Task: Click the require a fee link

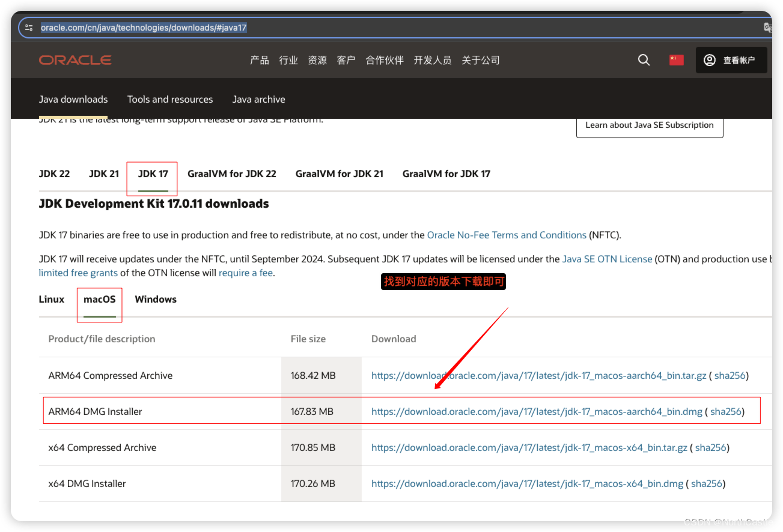Action: (246, 273)
